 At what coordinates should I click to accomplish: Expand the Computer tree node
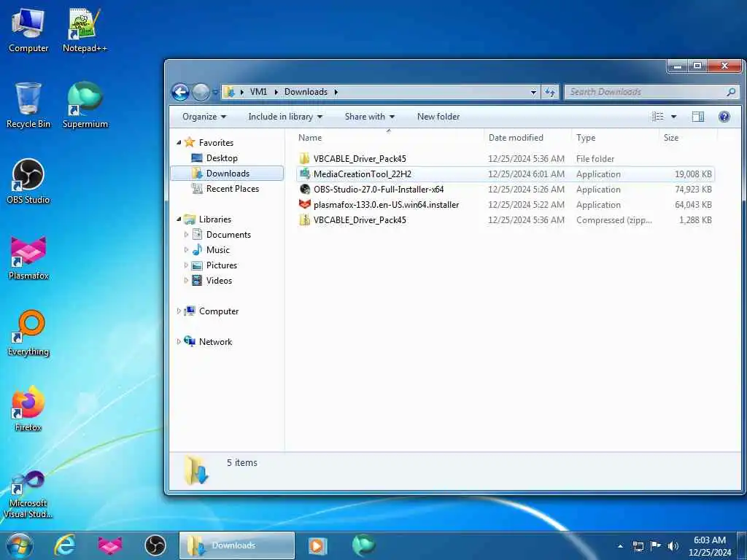(x=179, y=311)
